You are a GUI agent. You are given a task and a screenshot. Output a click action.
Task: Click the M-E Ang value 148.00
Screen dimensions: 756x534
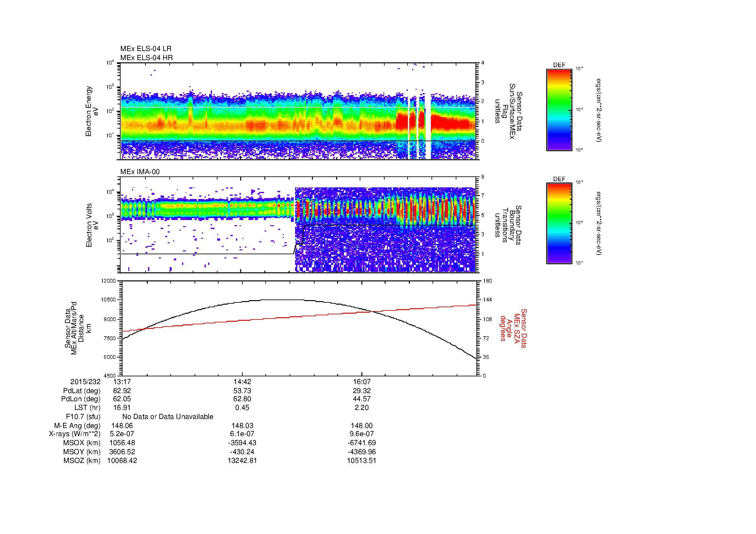[362, 425]
